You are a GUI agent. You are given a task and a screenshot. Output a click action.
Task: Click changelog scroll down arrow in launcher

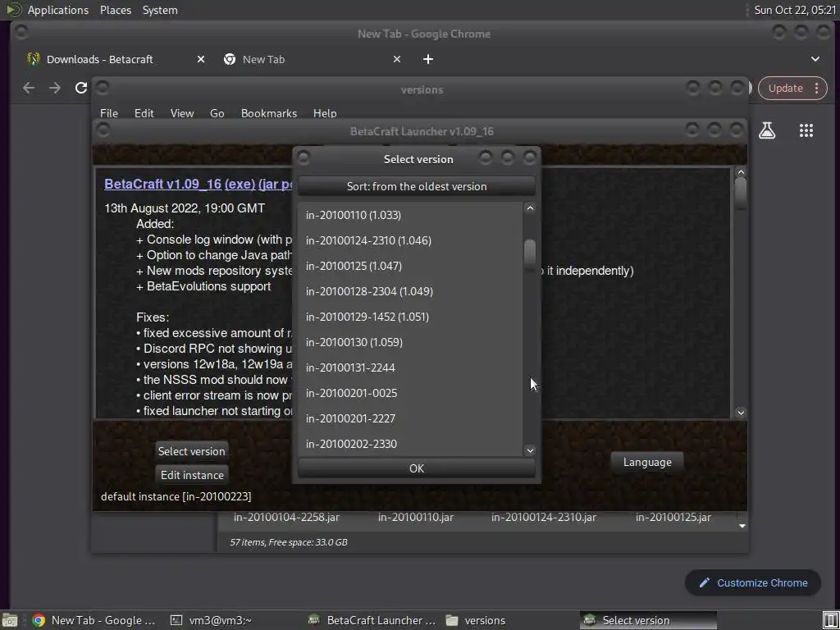[741, 413]
